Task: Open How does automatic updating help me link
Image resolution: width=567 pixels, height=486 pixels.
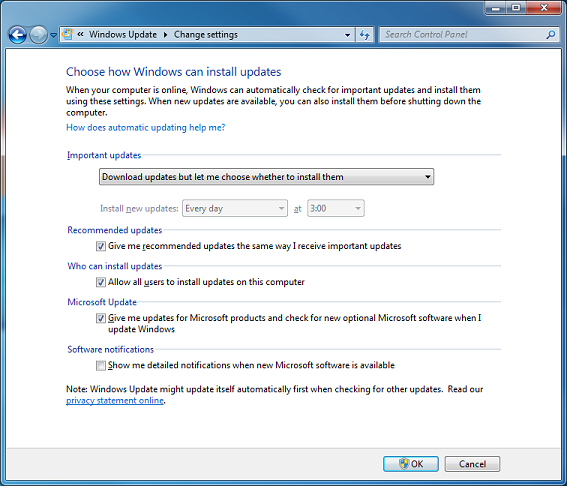Action: [145, 127]
